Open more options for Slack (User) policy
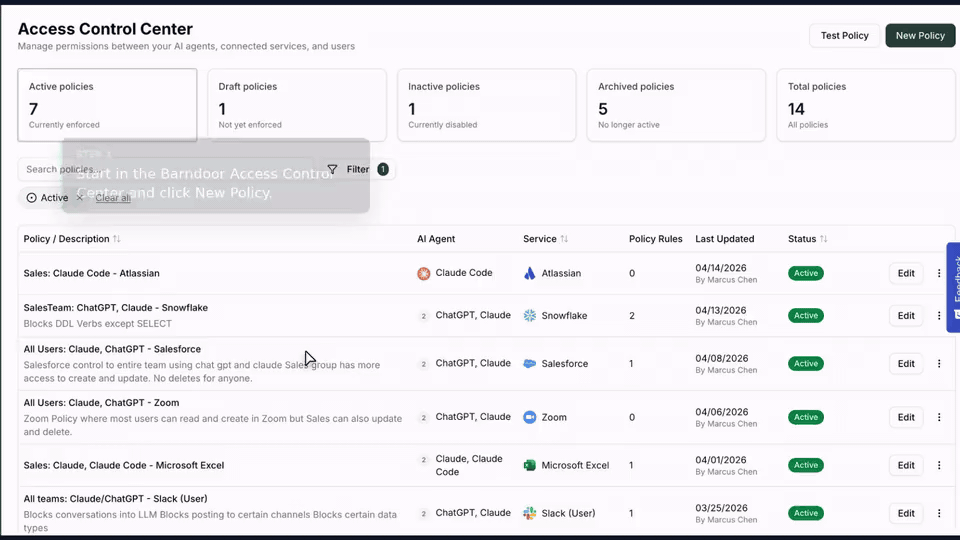This screenshot has width=960, height=540. [939, 513]
